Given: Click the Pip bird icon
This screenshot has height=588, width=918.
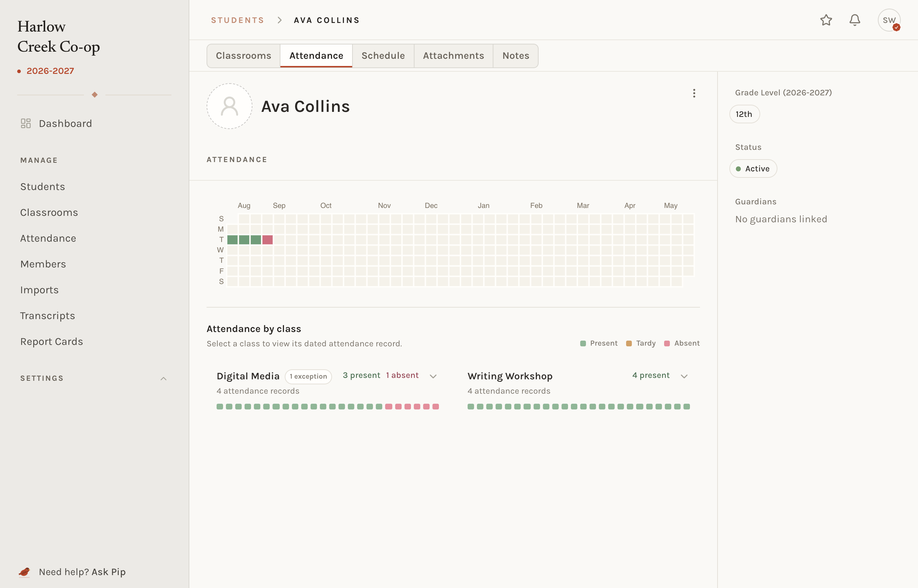Looking at the screenshot, I should 24,572.
